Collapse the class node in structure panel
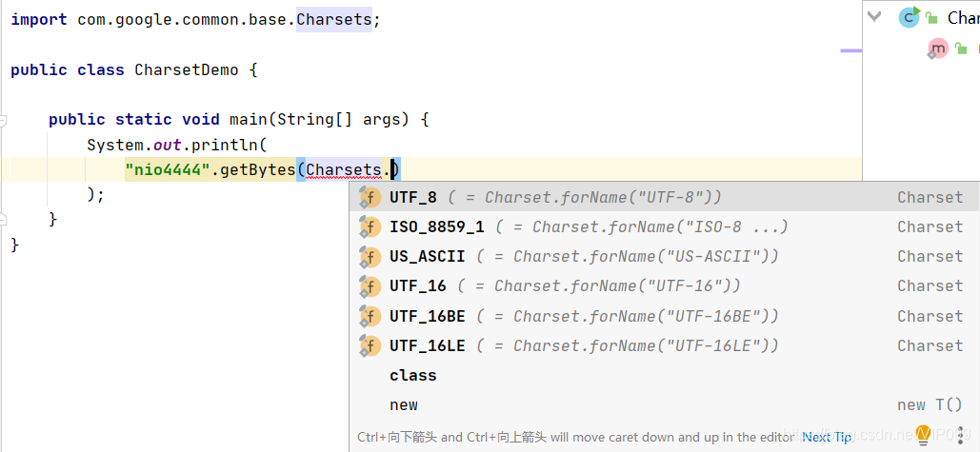The width and height of the screenshot is (980, 452). click(874, 17)
